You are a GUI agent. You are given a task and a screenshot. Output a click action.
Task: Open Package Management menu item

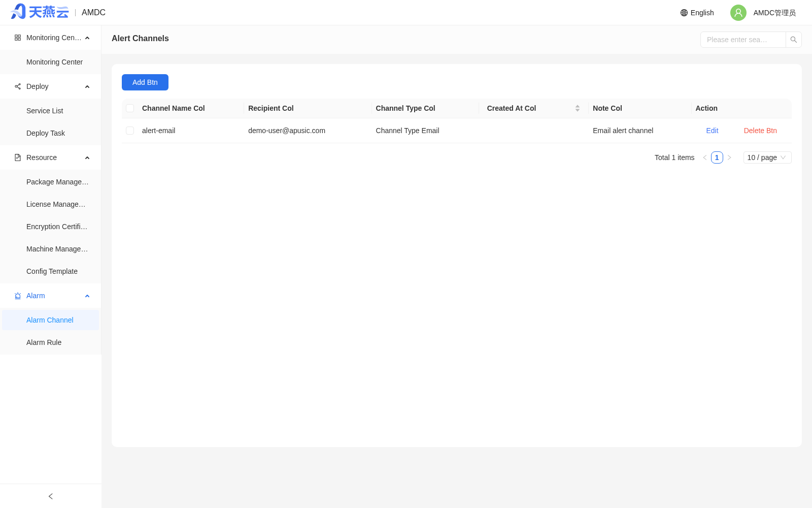51,182
